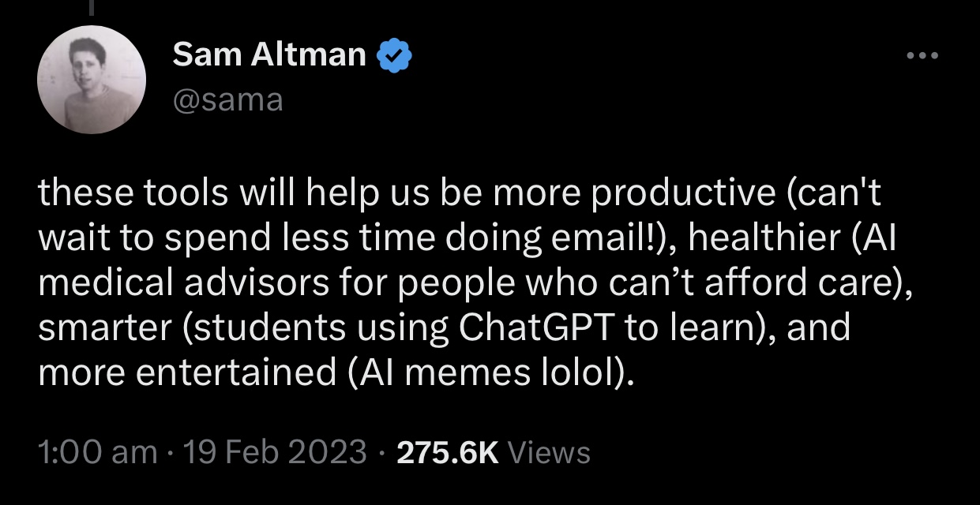Click the blue verified checkmark badge
Viewport: 980px width, 505px height.
click(393, 55)
